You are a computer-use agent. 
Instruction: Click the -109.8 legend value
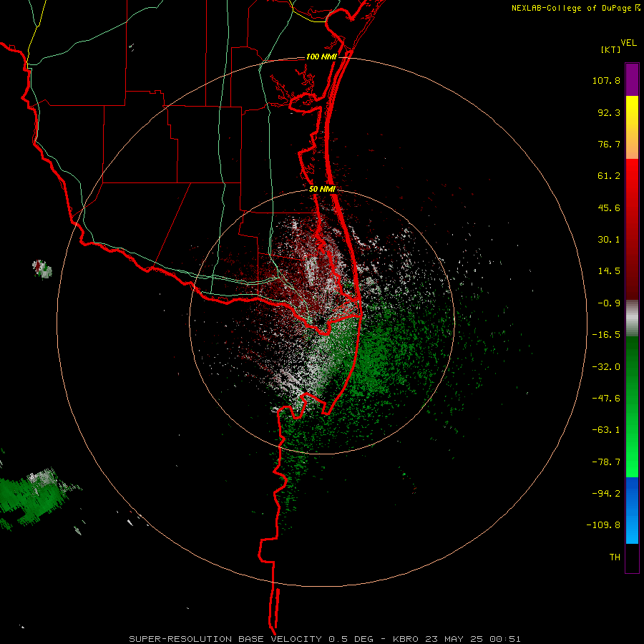pyautogui.click(x=603, y=525)
